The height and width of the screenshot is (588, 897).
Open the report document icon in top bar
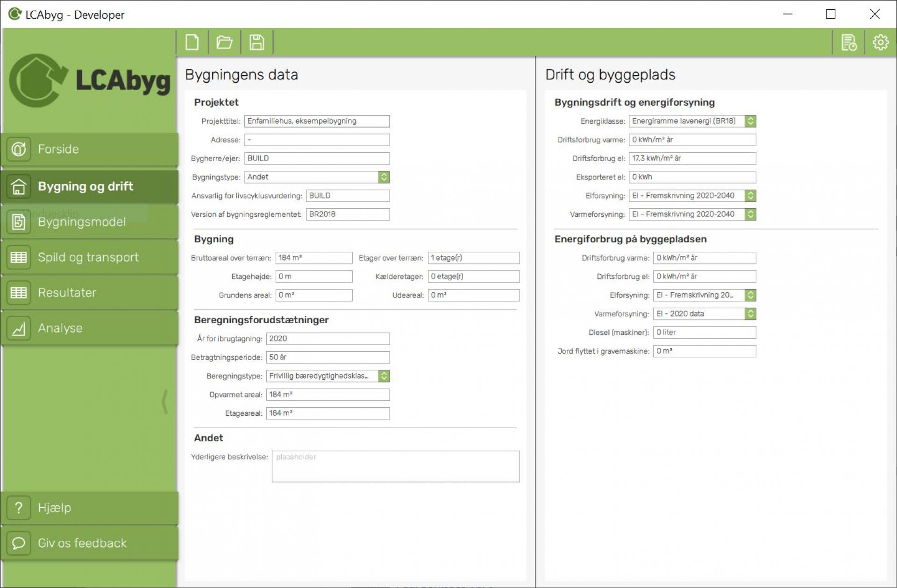[848, 43]
